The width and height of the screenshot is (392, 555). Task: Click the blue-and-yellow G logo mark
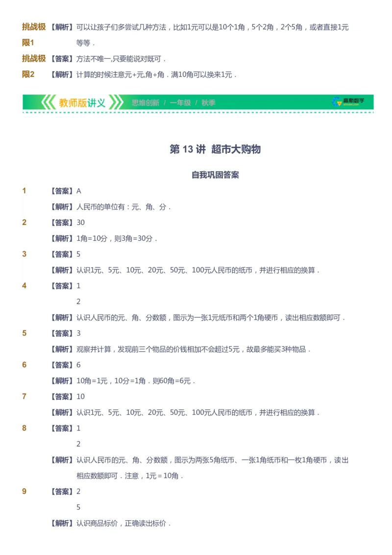(x=336, y=102)
